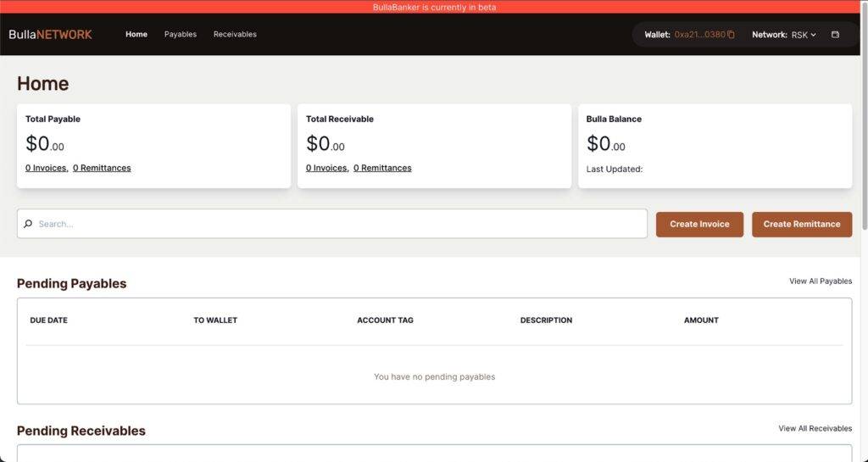Click 0 Remittances under Total Payable

pos(102,168)
